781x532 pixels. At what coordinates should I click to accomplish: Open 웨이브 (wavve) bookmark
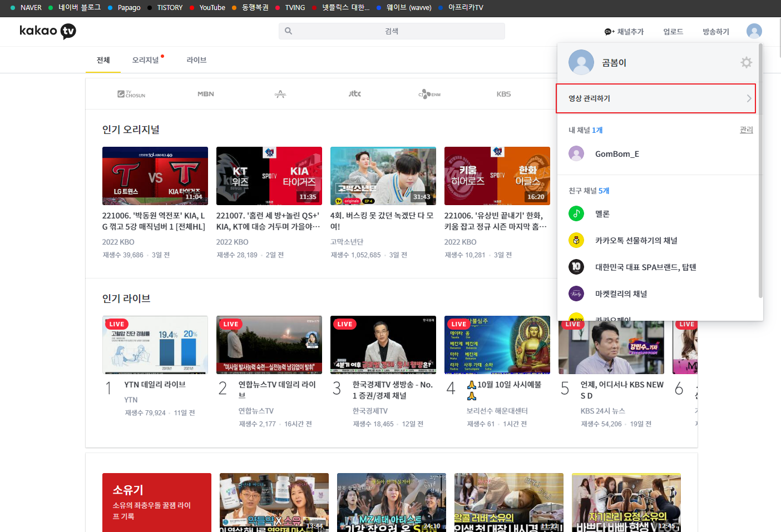pos(404,8)
